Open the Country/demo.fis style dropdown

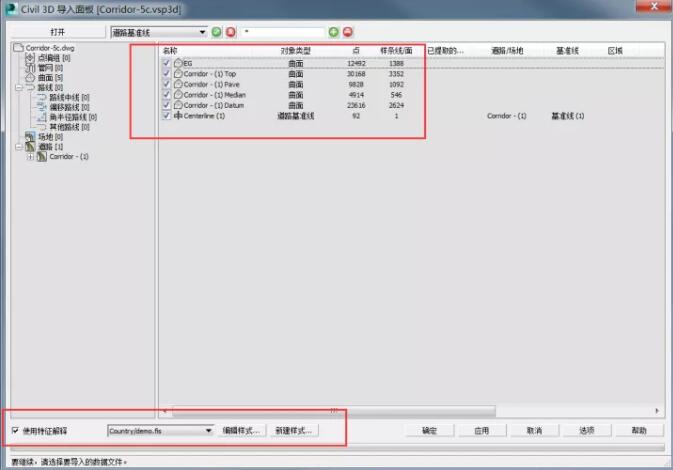[x=160, y=431]
